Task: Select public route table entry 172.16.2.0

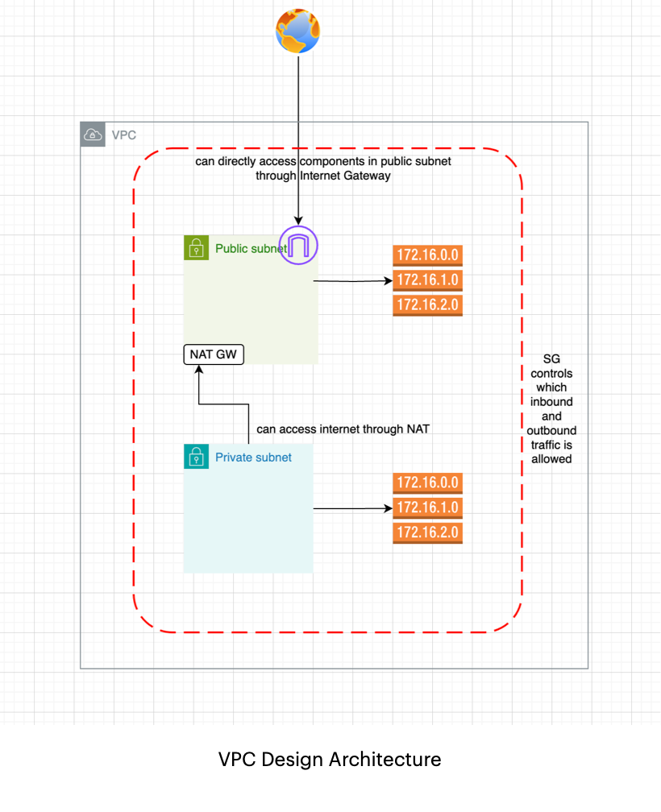Action: point(427,305)
